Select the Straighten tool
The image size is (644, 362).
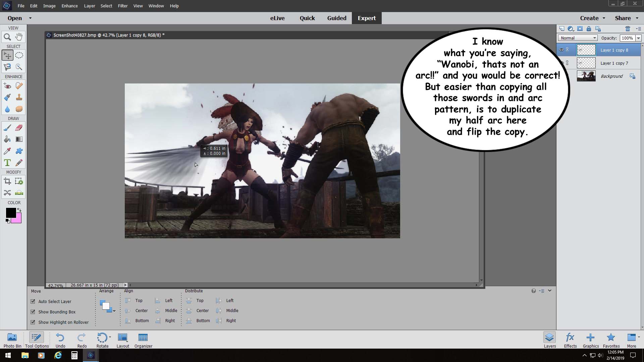19,193
